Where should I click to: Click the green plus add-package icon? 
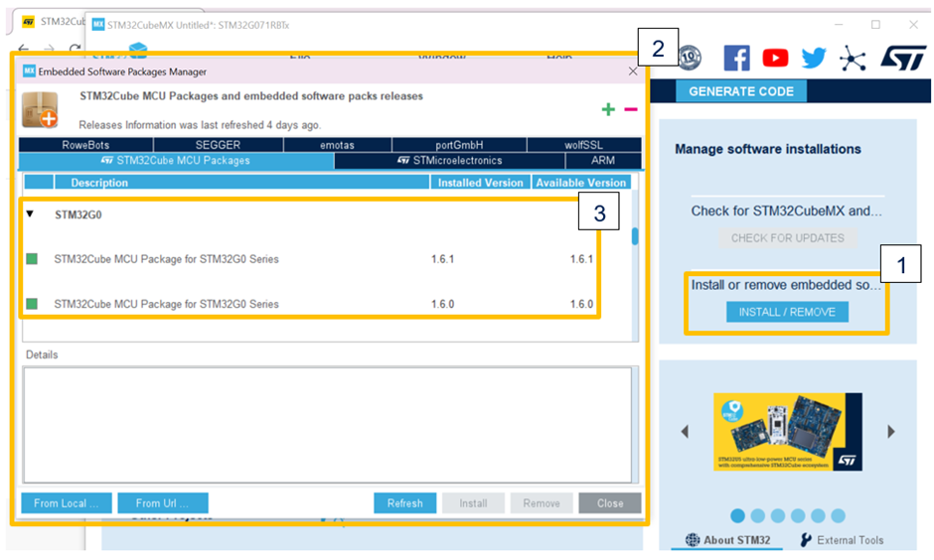[x=608, y=109]
